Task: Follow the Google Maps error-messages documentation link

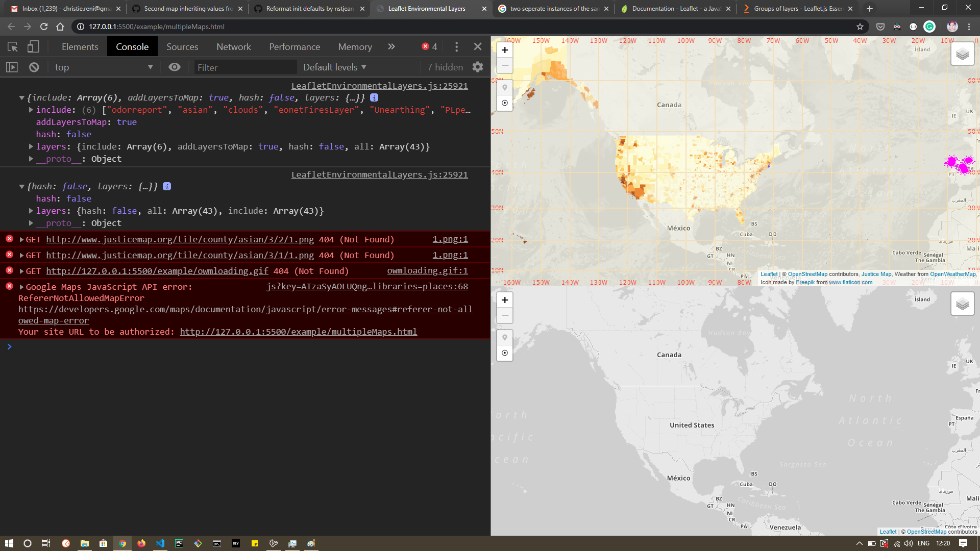Action: click(245, 309)
